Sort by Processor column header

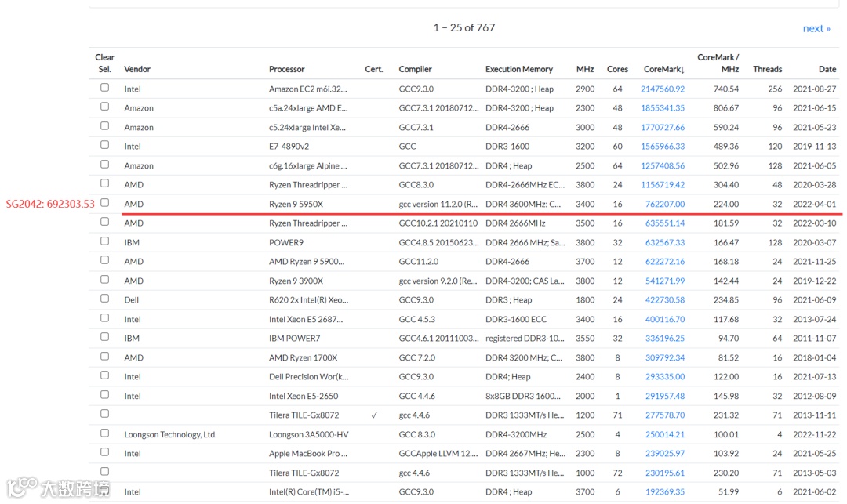pyautogui.click(x=287, y=69)
